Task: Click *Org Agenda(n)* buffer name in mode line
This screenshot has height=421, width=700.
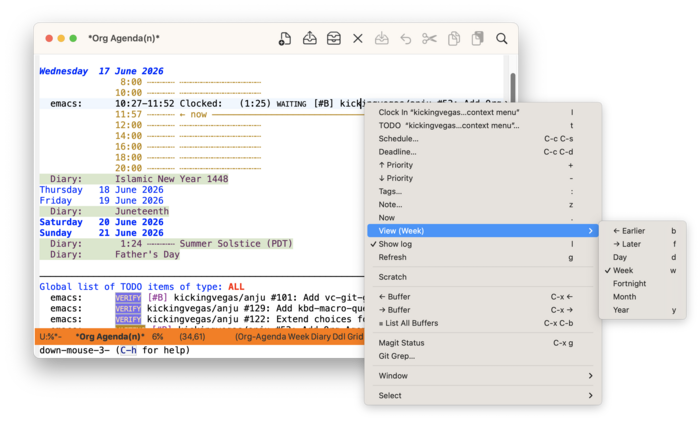Action: 110,337
